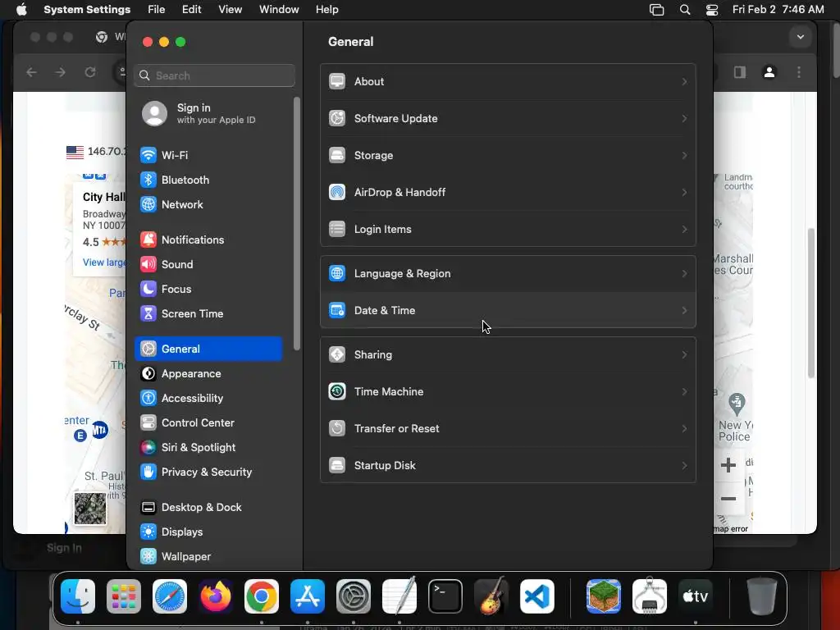Open Siri & Spotlight in the sidebar
The height and width of the screenshot is (630, 840).
(208, 448)
